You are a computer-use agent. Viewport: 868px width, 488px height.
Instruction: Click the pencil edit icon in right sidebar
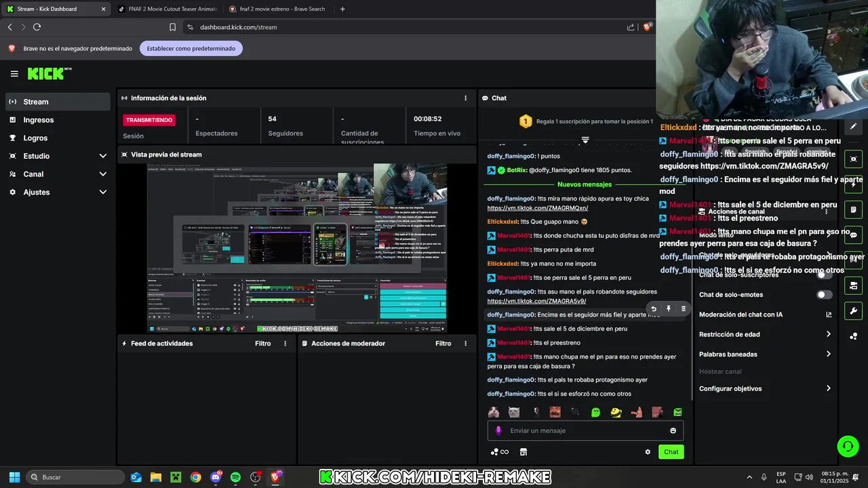pos(853,126)
